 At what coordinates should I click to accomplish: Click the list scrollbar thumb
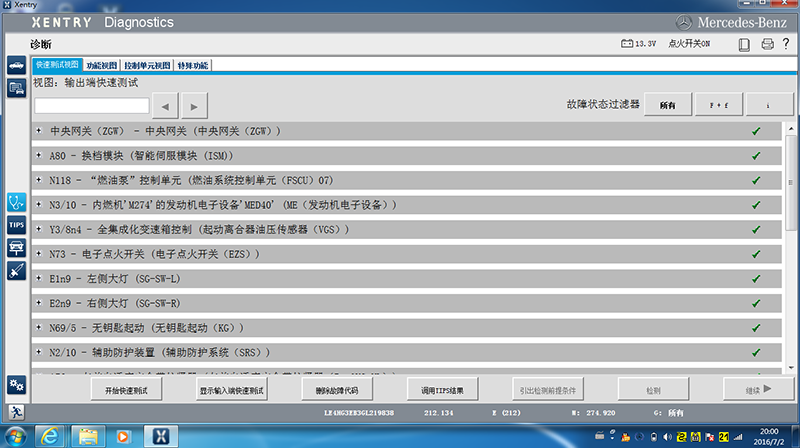[790, 183]
